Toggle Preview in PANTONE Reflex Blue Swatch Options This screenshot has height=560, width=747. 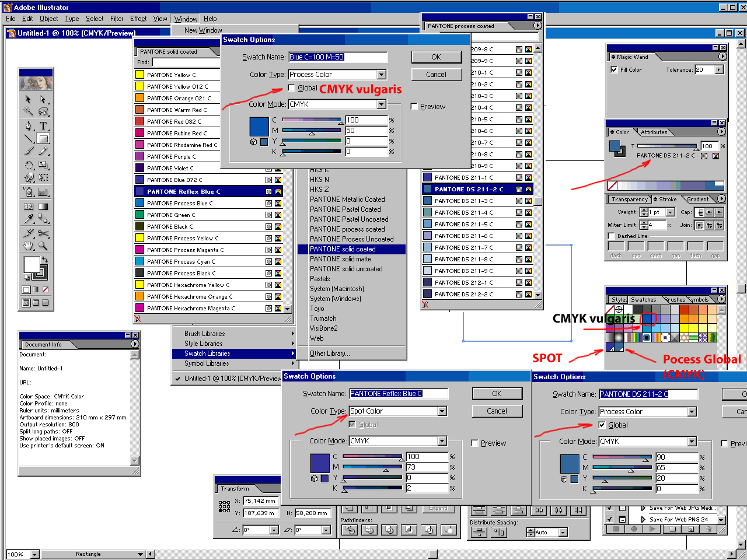click(474, 443)
